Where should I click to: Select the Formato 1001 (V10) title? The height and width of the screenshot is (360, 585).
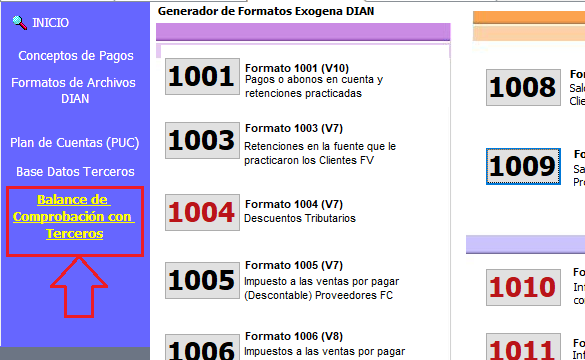click(297, 68)
